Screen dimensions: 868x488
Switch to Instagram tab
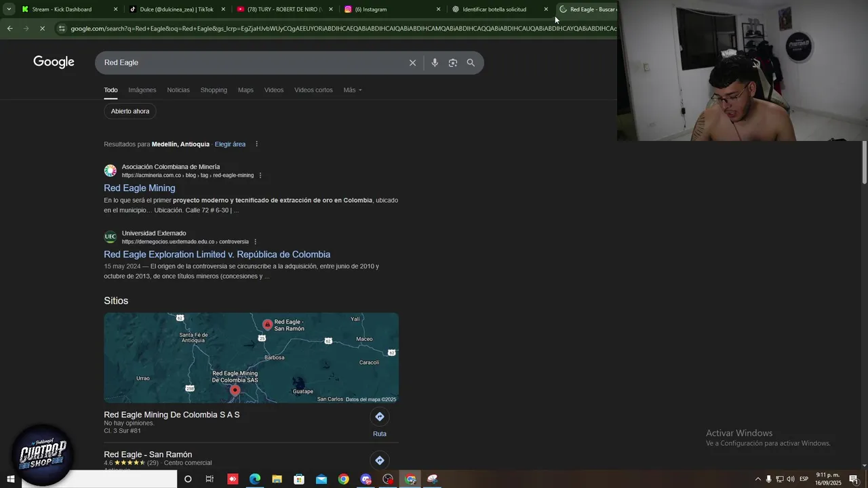[x=392, y=9]
